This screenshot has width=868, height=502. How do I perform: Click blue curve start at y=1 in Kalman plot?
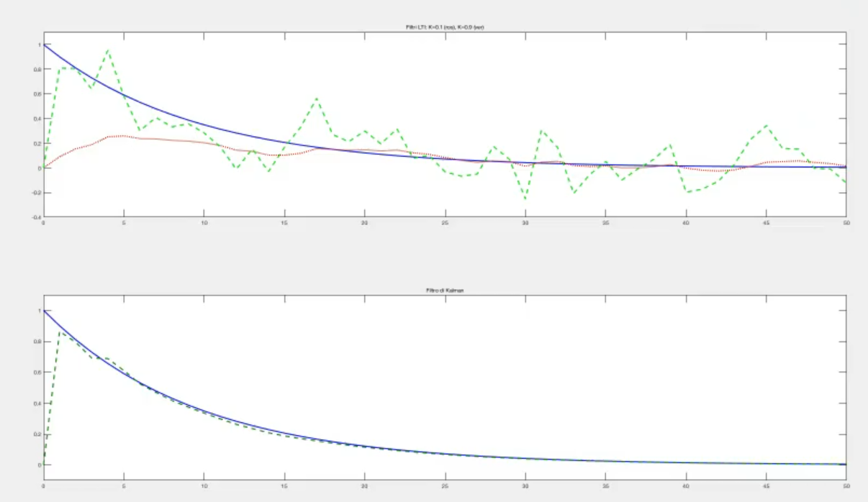pyautogui.click(x=45, y=311)
